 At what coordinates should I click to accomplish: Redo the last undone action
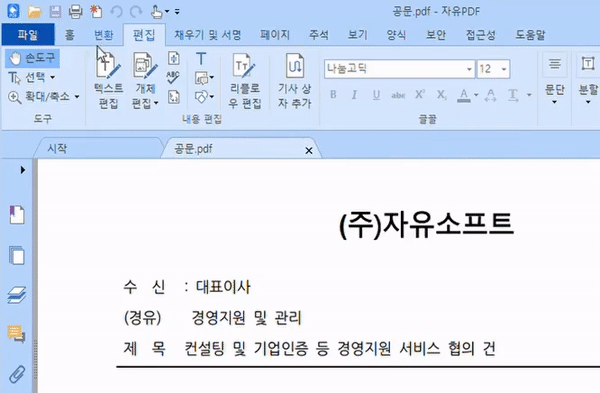(x=136, y=12)
